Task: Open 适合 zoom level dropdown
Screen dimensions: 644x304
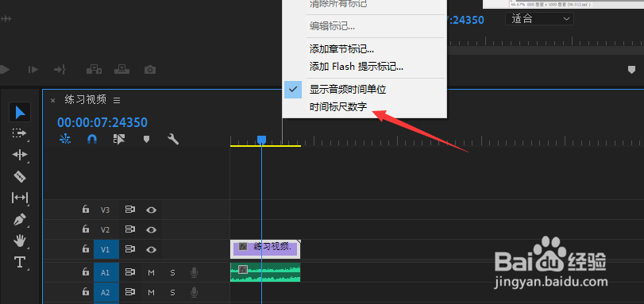Action: (x=539, y=19)
